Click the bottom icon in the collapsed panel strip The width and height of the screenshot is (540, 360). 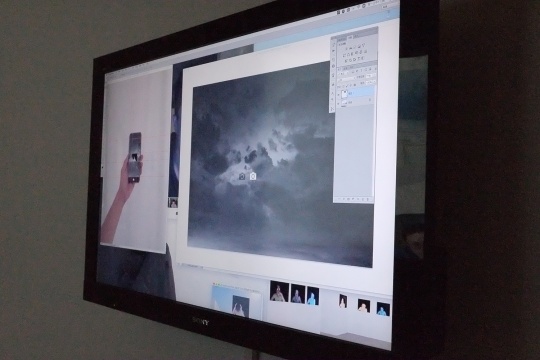[332, 109]
